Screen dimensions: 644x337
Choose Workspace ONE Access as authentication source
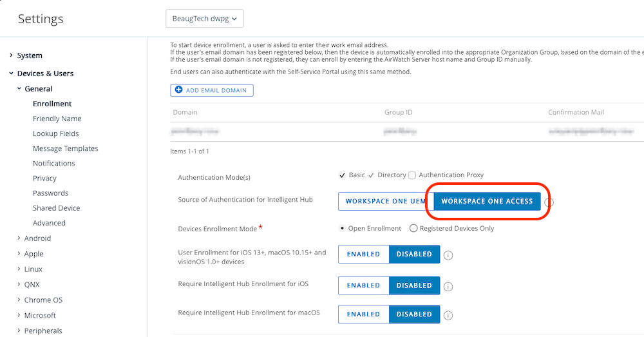(x=487, y=202)
